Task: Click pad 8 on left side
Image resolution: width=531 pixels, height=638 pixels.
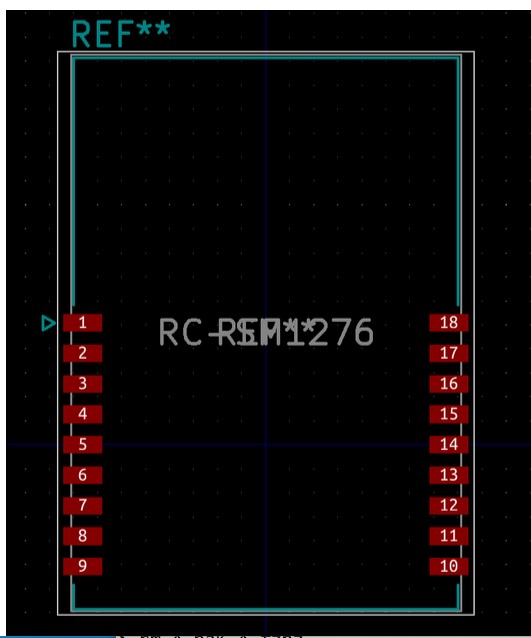Action: click(x=83, y=536)
